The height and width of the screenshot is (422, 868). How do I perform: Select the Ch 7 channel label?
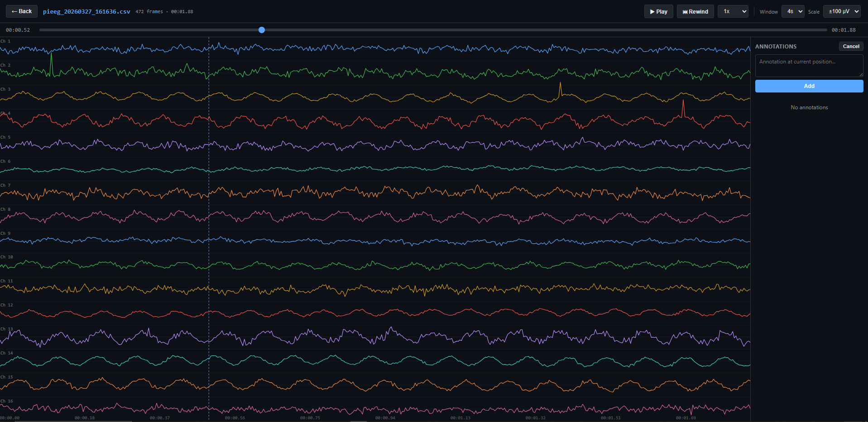tap(5, 185)
